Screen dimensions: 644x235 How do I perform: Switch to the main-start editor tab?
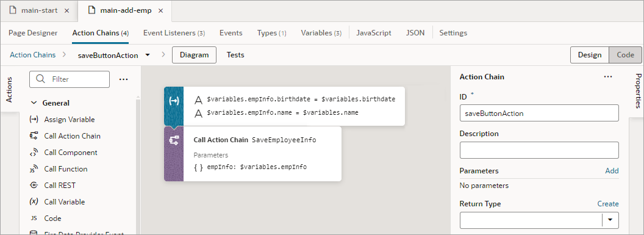click(40, 11)
